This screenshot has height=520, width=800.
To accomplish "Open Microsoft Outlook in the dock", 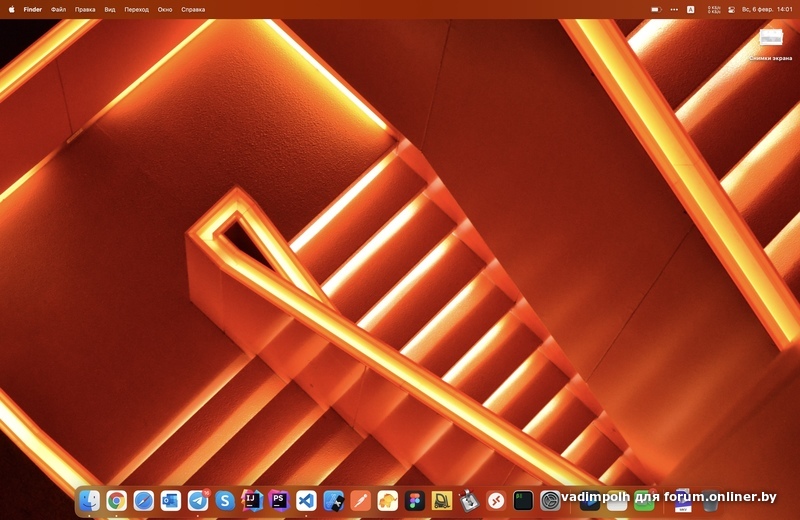I will click(x=171, y=500).
